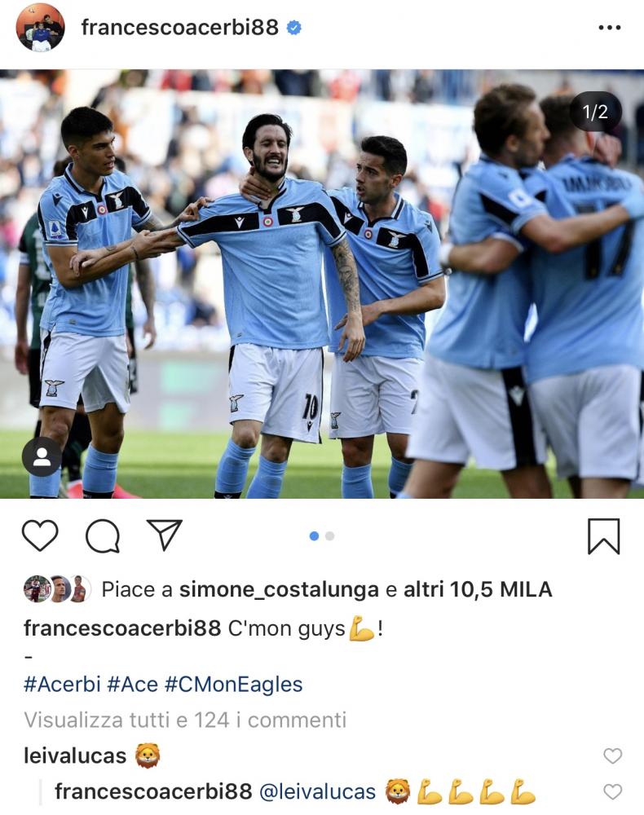Viewport: 644px width, 815px height.
Task: Open the @leivalucas mention in reply
Action: click(x=317, y=791)
